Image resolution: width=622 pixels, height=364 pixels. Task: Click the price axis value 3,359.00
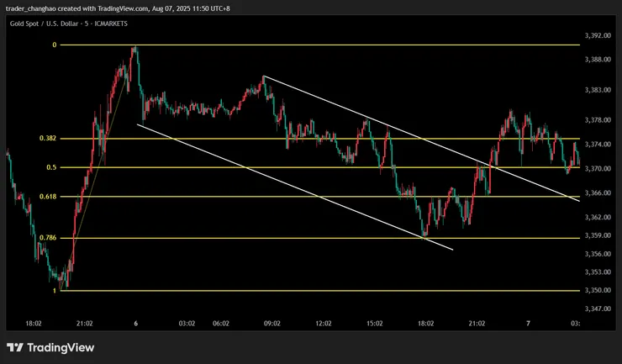(x=598, y=235)
